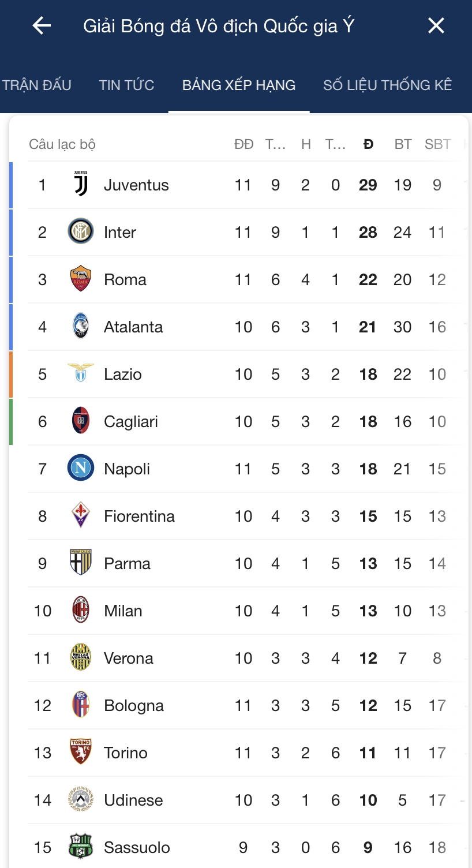Open the TIN TỨC tab

click(126, 85)
